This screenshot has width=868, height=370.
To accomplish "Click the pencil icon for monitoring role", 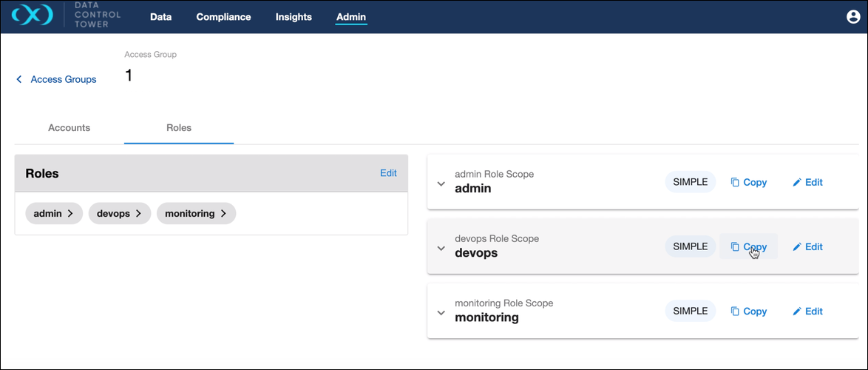I will click(x=797, y=312).
